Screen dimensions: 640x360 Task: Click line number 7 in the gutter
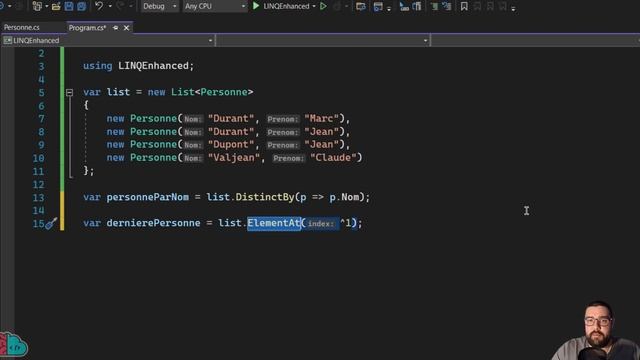point(41,119)
